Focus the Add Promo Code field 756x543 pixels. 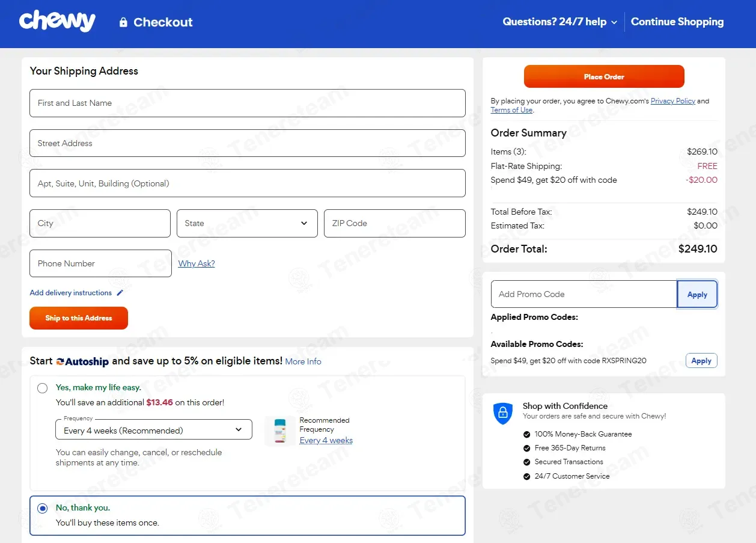click(x=584, y=294)
